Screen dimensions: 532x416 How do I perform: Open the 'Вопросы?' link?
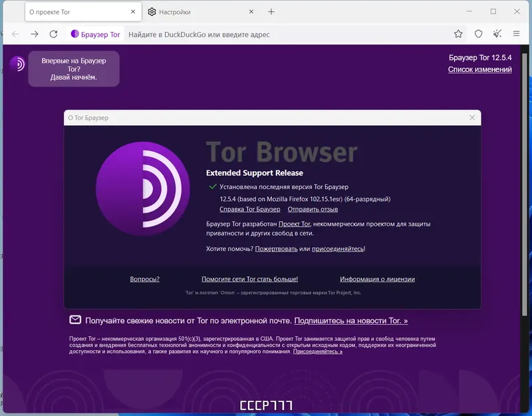point(144,279)
